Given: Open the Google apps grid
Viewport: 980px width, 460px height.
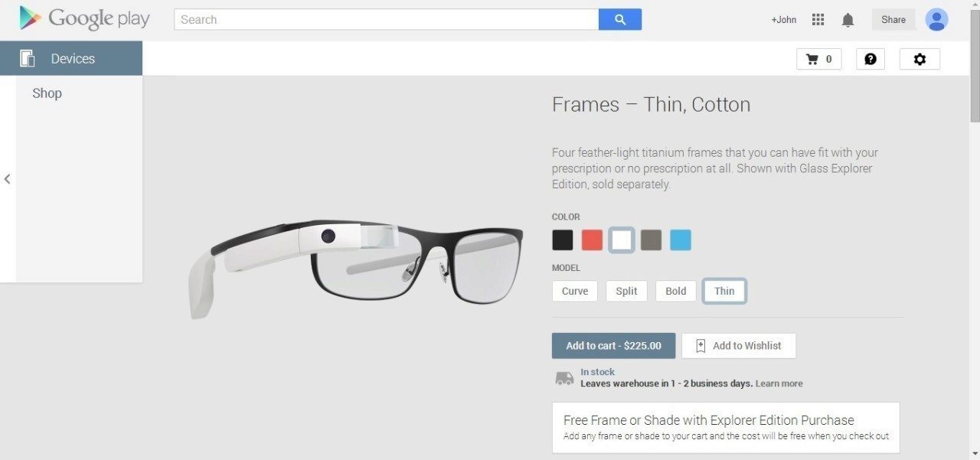Looking at the screenshot, I should point(818,20).
